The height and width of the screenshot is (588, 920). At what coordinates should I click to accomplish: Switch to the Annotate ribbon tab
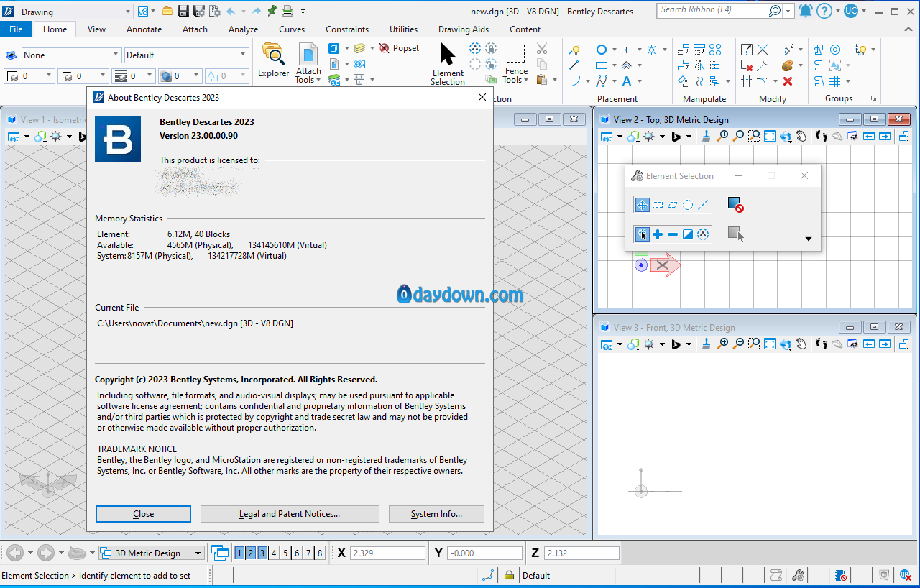coord(144,29)
